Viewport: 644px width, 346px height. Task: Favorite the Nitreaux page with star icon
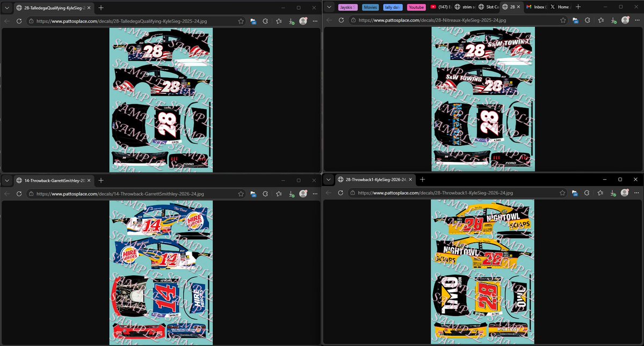click(x=563, y=20)
